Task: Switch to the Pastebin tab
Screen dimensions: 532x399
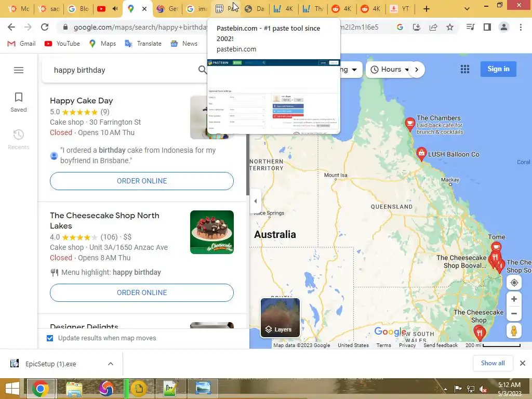Action: [227, 9]
